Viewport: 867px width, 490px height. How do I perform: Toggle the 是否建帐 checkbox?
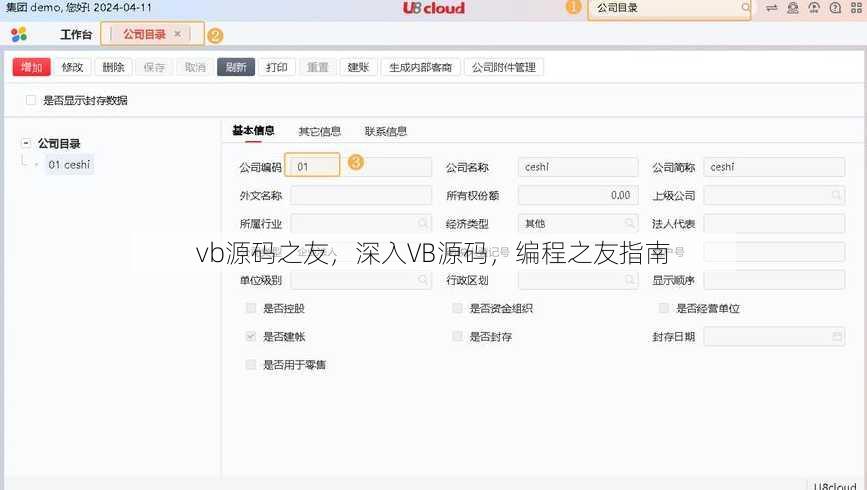[250, 336]
